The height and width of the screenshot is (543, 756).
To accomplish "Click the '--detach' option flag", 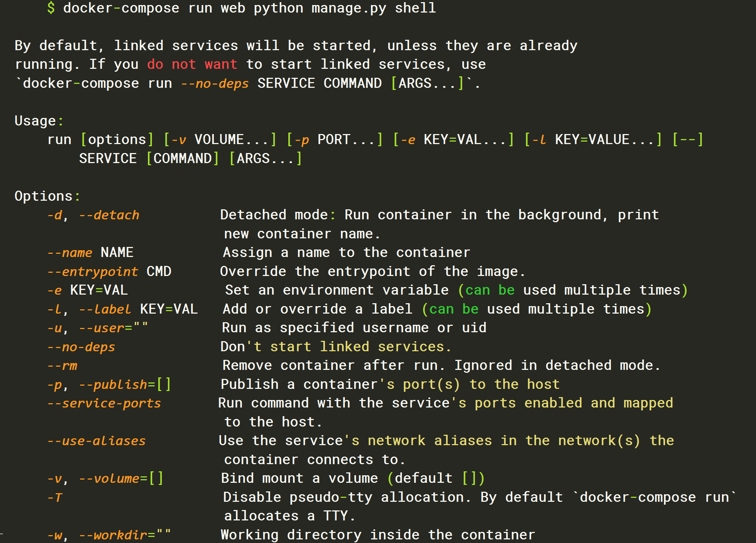I will point(109,215).
